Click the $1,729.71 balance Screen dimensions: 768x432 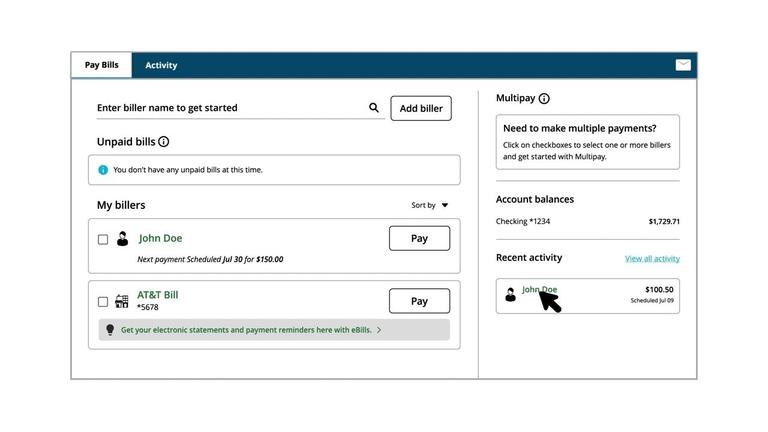click(664, 221)
